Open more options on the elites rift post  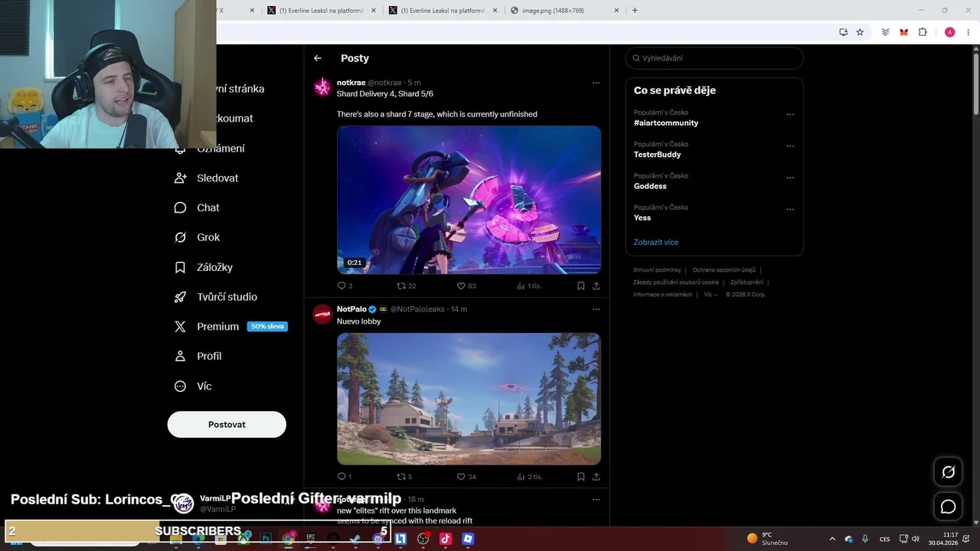pyautogui.click(x=596, y=500)
